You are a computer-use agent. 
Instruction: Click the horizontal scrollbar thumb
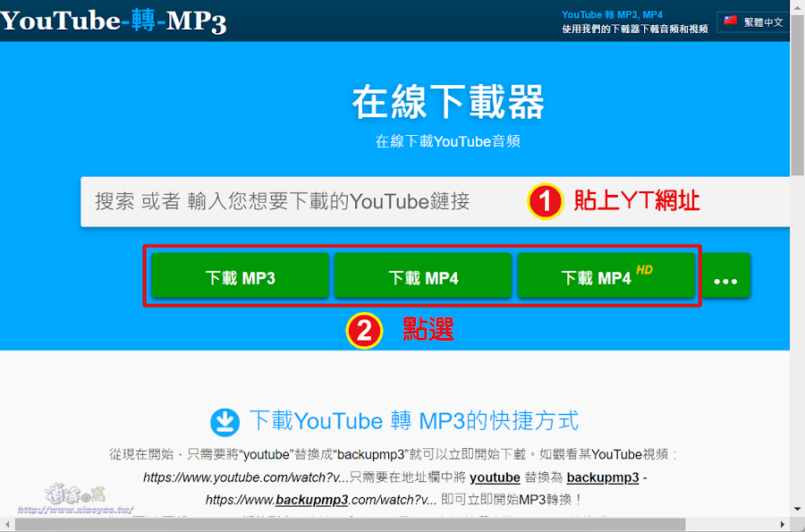tap(350, 524)
